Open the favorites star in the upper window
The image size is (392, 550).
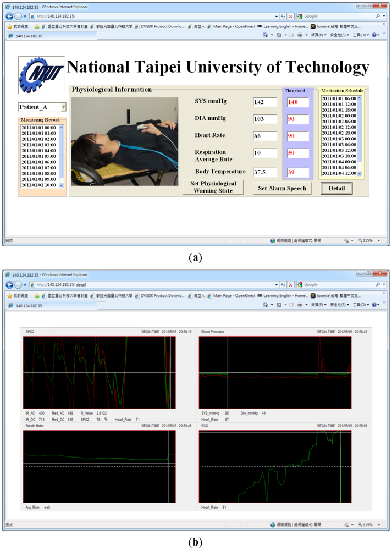click(x=9, y=26)
